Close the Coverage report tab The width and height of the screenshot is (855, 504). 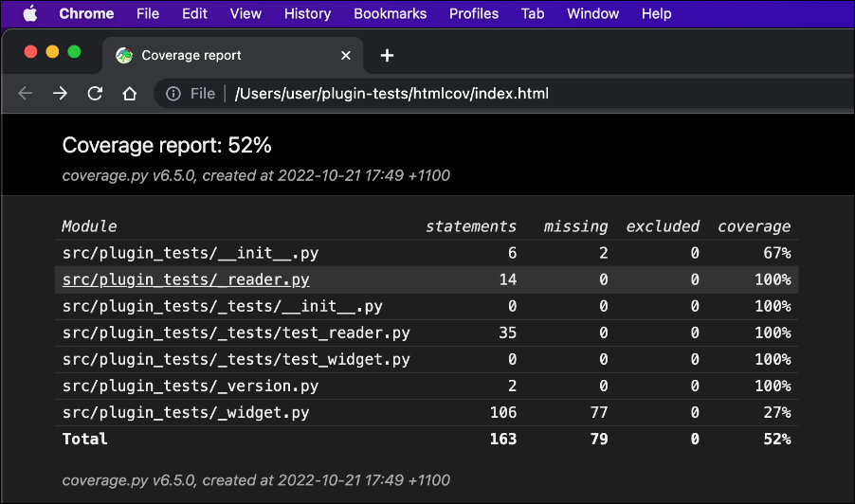[x=346, y=56]
